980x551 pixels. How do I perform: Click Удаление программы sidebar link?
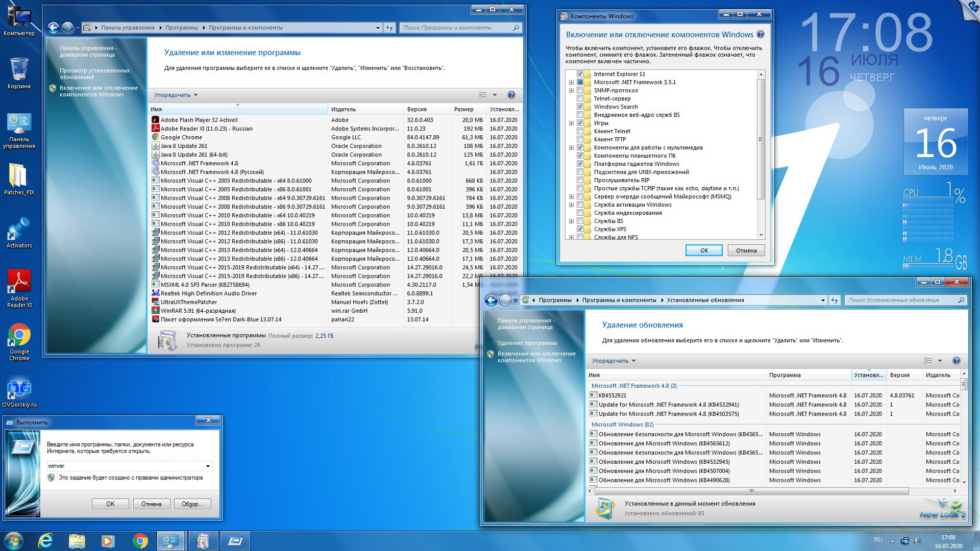(529, 342)
